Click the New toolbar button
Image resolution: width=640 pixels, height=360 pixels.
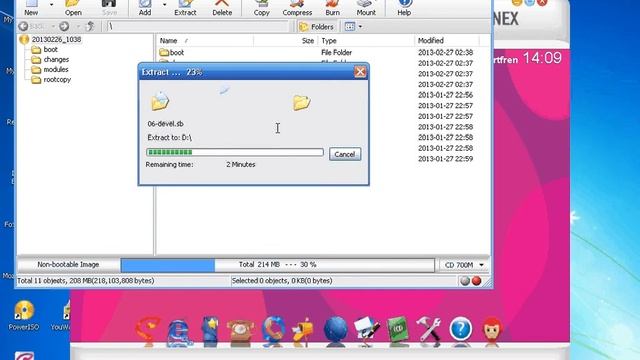coord(31,8)
